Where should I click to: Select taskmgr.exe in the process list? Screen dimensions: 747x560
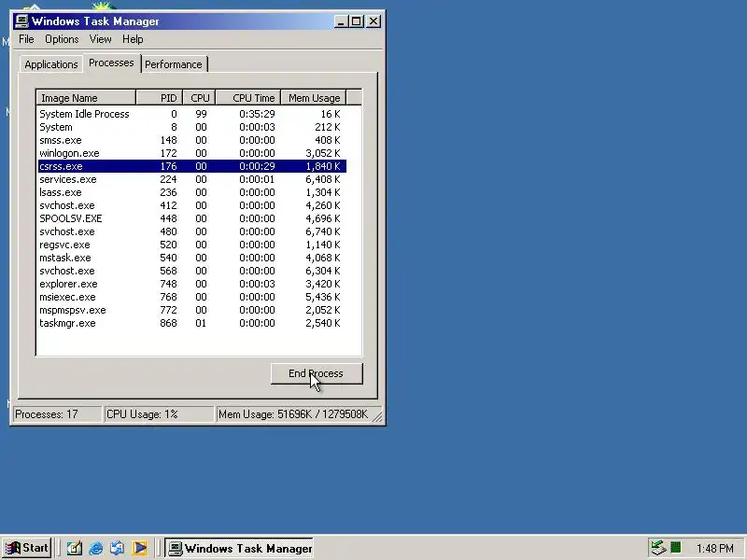[x=192, y=323]
